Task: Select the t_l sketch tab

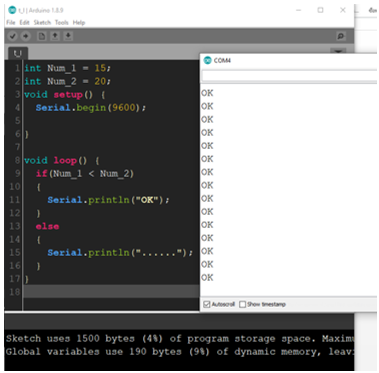Action: click(18, 53)
